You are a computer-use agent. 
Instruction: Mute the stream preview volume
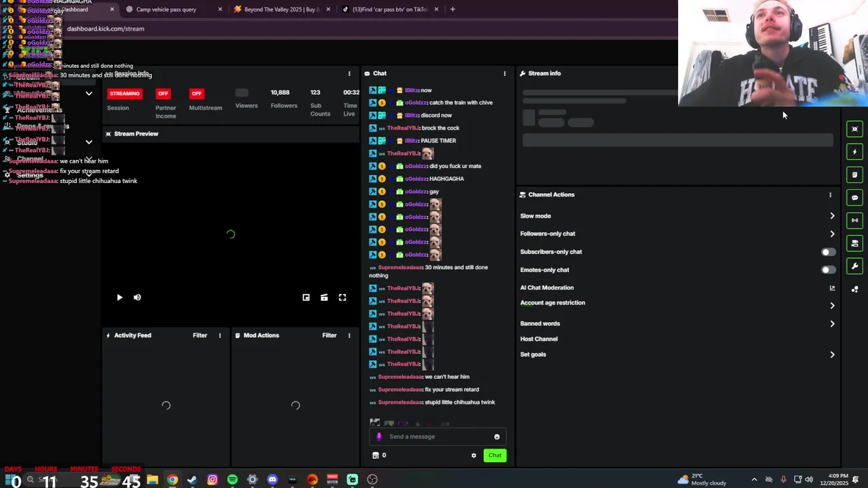tap(137, 298)
